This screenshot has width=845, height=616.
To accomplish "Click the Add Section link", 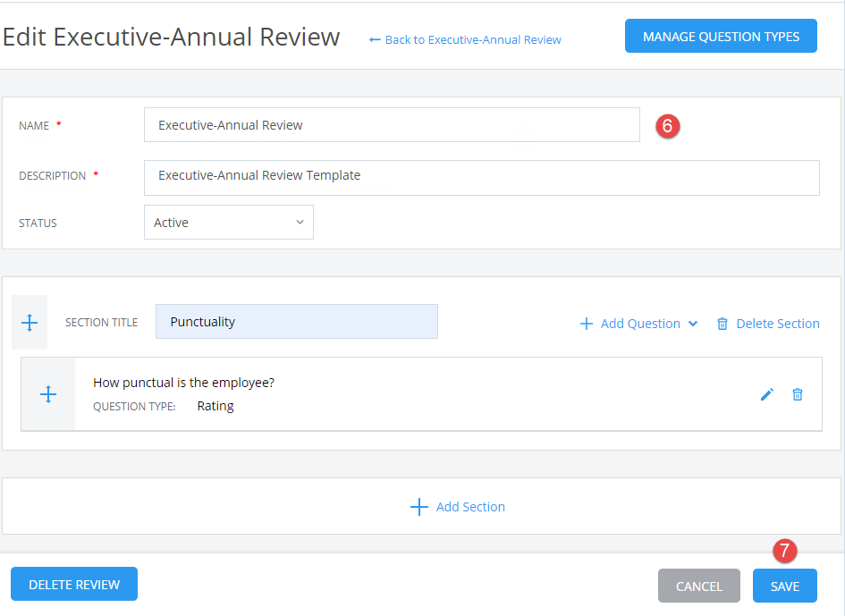I will 470,507.
